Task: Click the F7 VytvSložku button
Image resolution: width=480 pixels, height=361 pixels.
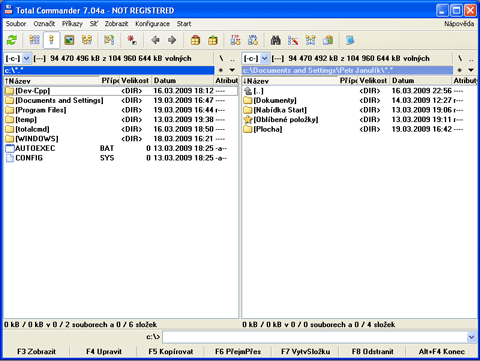Action: [x=305, y=352]
